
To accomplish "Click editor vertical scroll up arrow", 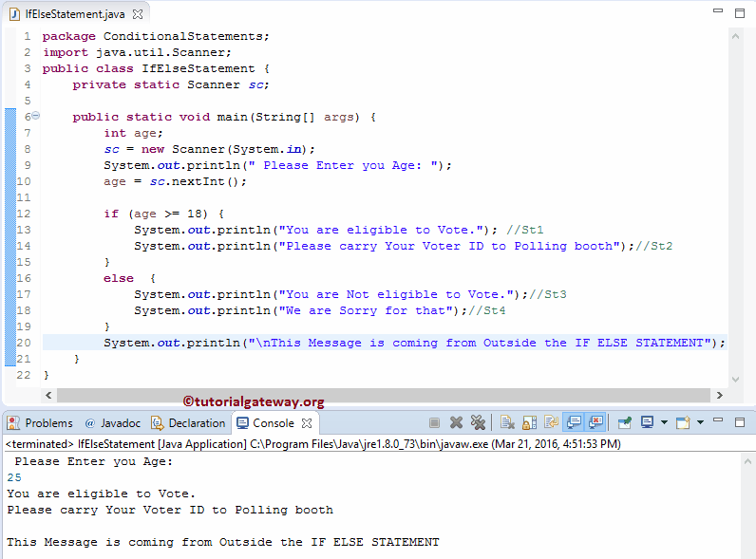I will [735, 36].
